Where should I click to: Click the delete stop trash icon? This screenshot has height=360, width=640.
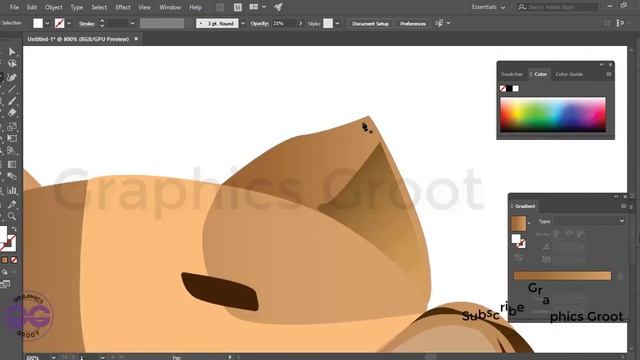pyautogui.click(x=620, y=276)
